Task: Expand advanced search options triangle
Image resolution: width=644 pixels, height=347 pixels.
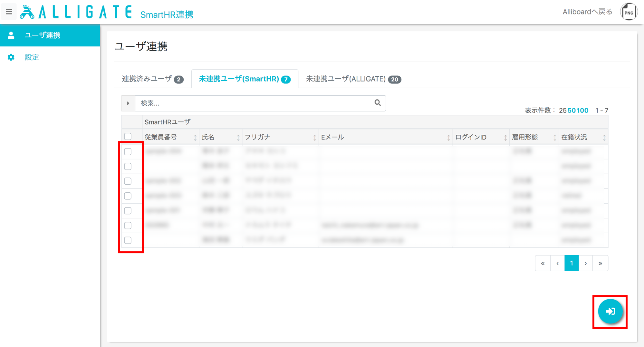Action: tap(128, 103)
